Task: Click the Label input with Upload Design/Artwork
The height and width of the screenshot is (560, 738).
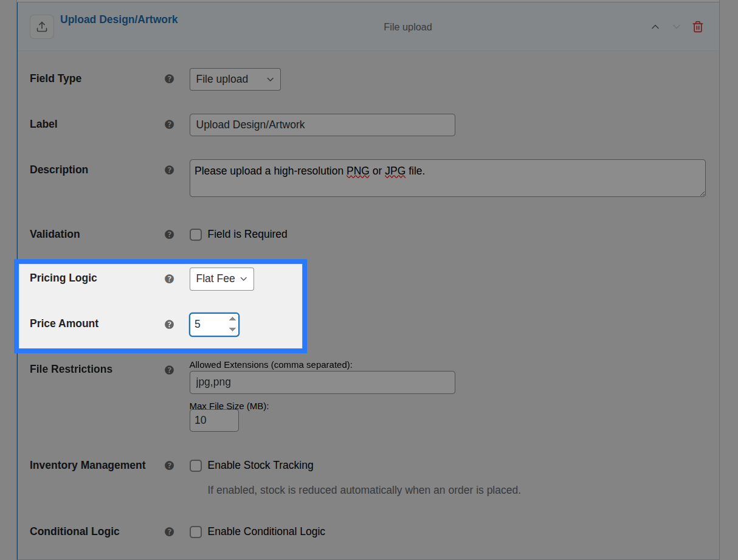Action: pyautogui.click(x=322, y=125)
